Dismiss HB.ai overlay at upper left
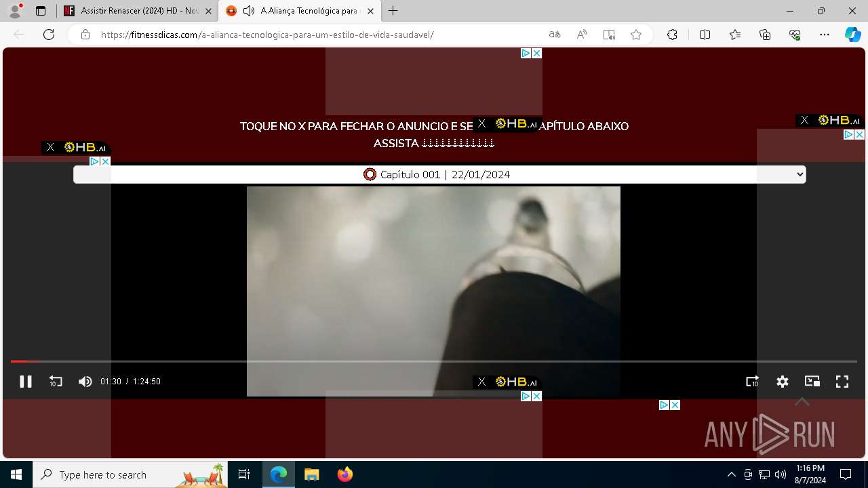This screenshot has height=488, width=868. click(x=50, y=147)
